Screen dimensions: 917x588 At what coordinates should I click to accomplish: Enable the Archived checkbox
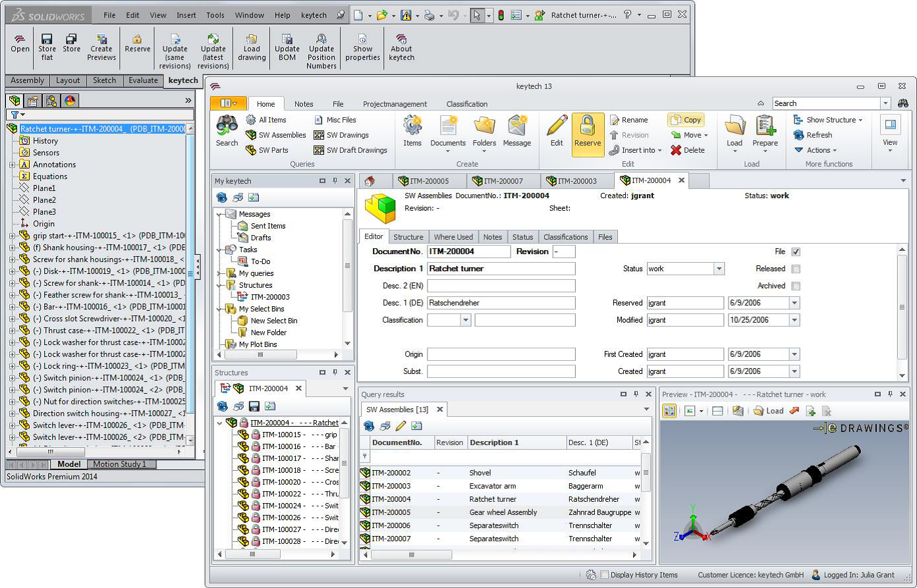796,286
